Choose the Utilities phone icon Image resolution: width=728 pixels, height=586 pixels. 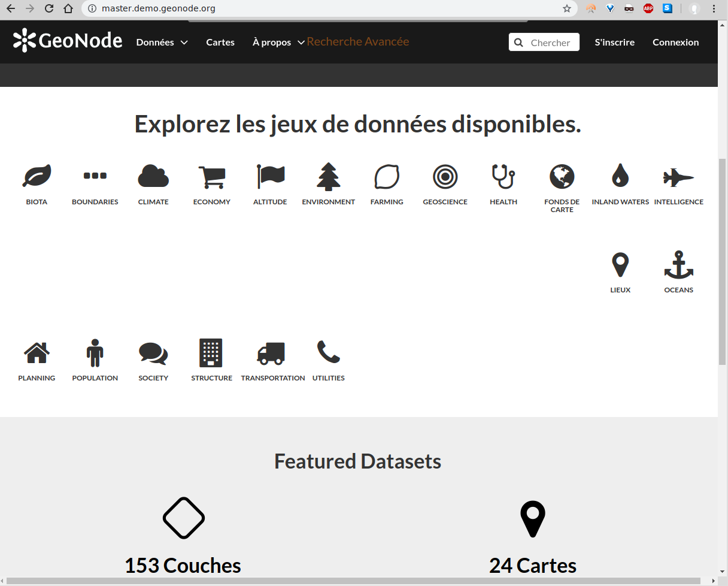[328, 352]
